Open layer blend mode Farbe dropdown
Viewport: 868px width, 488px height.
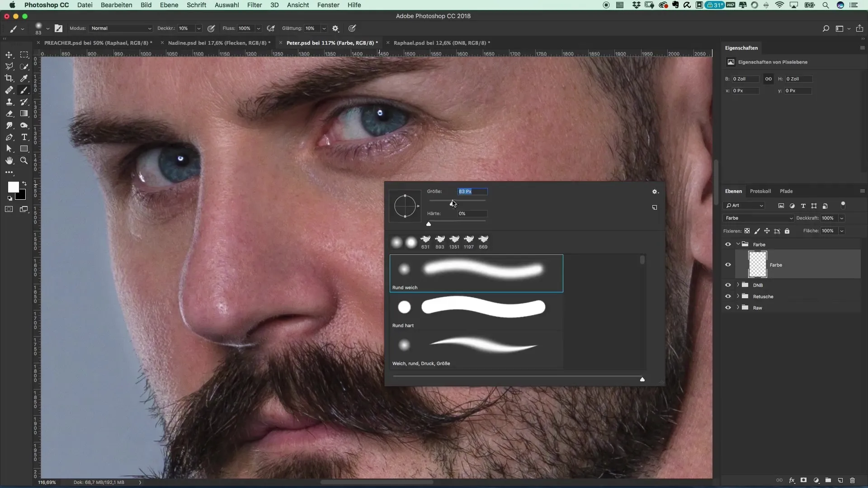point(759,218)
